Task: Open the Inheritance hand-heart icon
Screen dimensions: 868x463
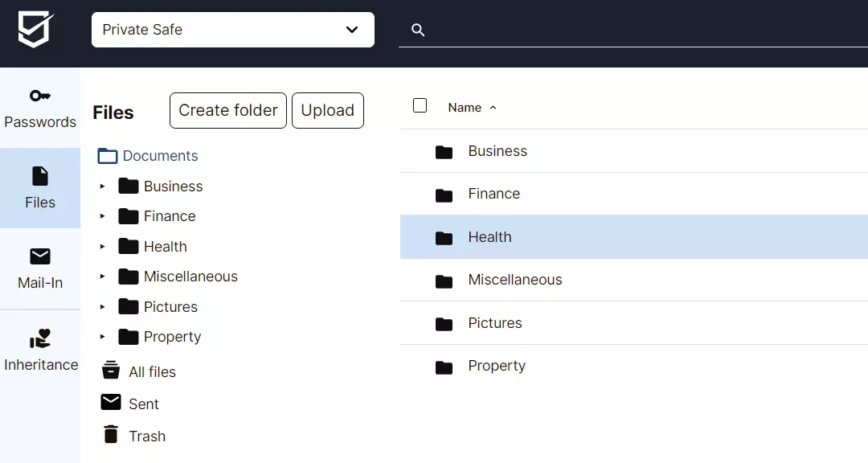Action: [x=40, y=338]
